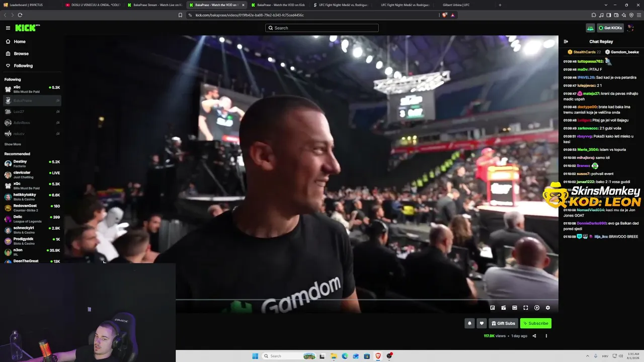
Task: Switch to Leaderboard | INVICTUS browser tab
Action: pos(30,5)
